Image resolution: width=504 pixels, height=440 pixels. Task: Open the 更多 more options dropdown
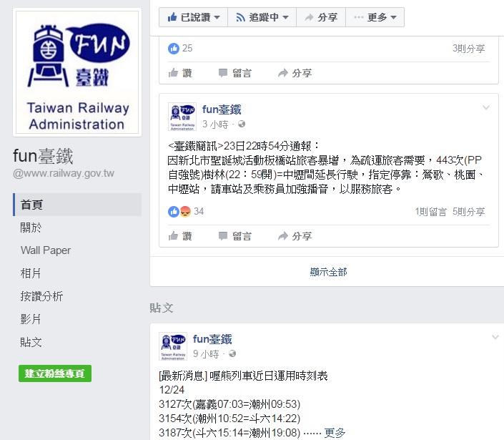coord(375,17)
